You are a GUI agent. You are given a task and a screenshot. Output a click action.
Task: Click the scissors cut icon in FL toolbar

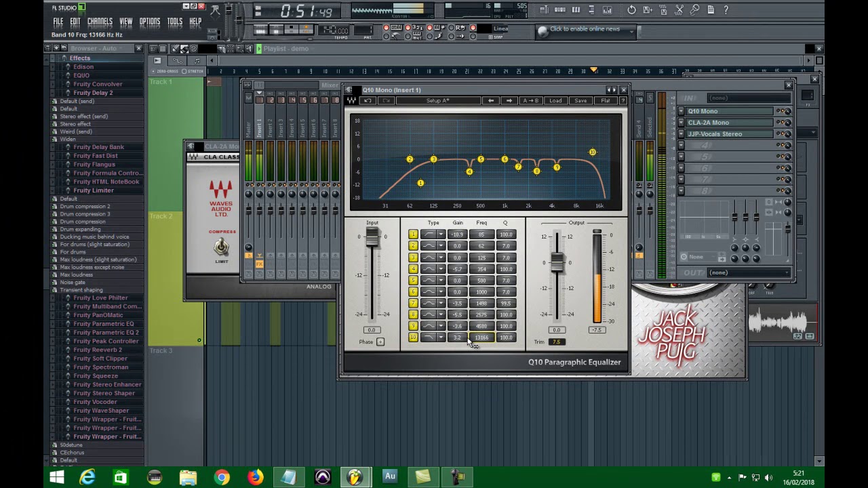679,9
